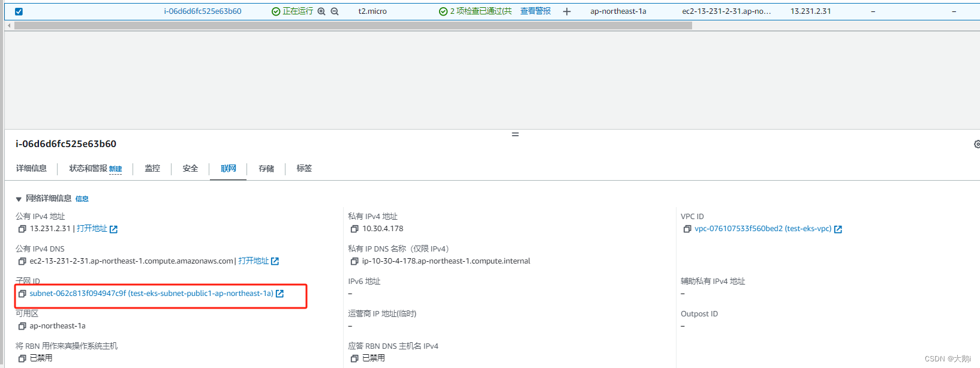Screen dimensions: 980x368
Task: Copy the VPC ID icon
Action: tap(687, 229)
